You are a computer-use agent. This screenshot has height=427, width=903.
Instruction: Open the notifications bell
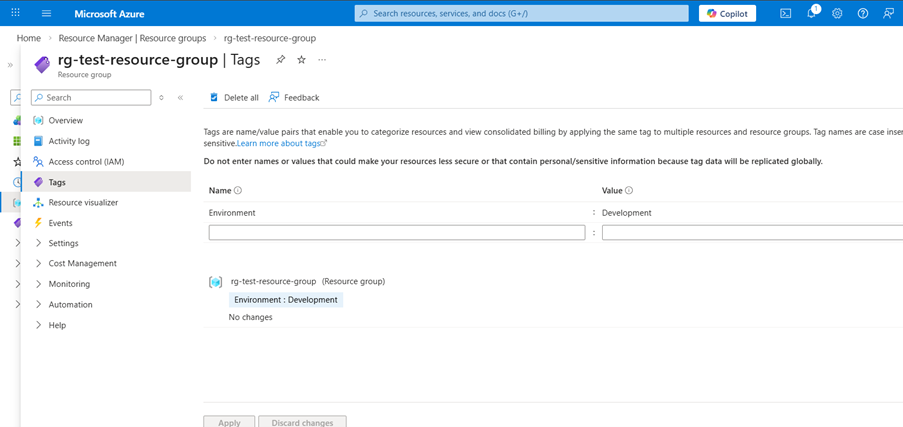[x=812, y=13]
